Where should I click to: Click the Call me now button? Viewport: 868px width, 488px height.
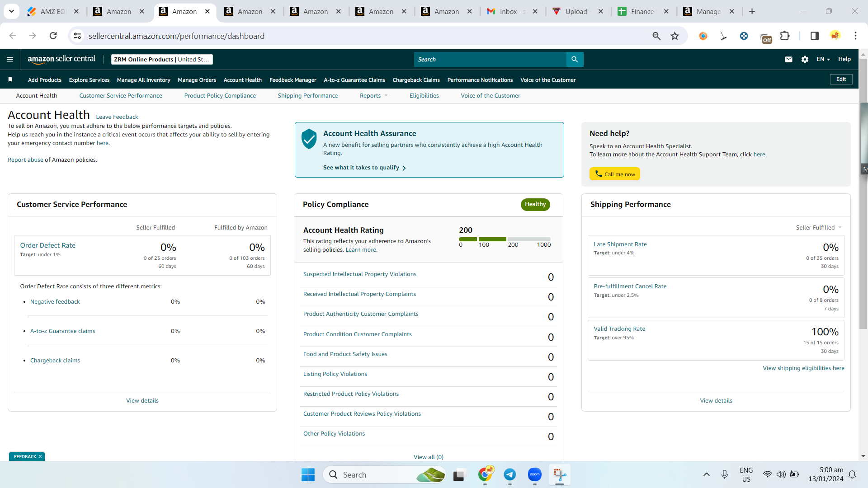tap(615, 174)
